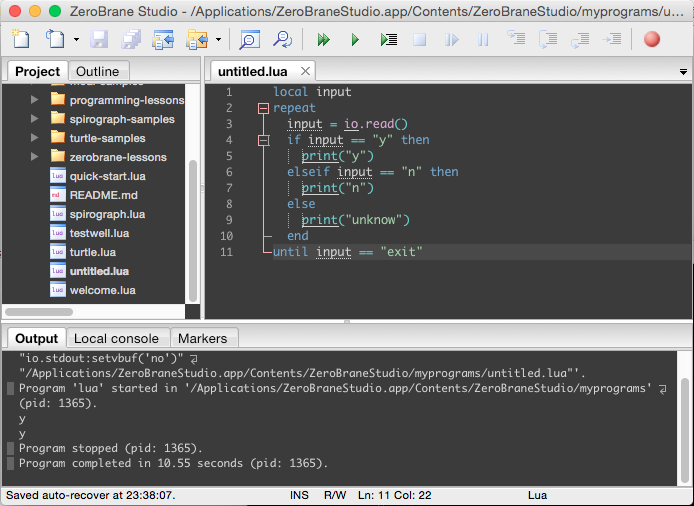Click the Step Over icon
Image resolution: width=694 pixels, height=506 pixels.
tap(548, 39)
